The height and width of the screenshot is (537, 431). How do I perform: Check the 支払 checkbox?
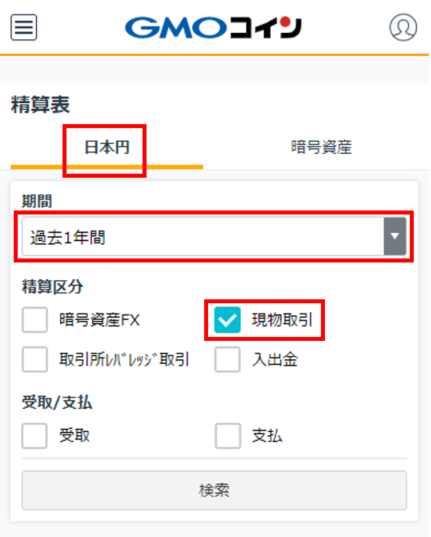pyautogui.click(x=227, y=436)
